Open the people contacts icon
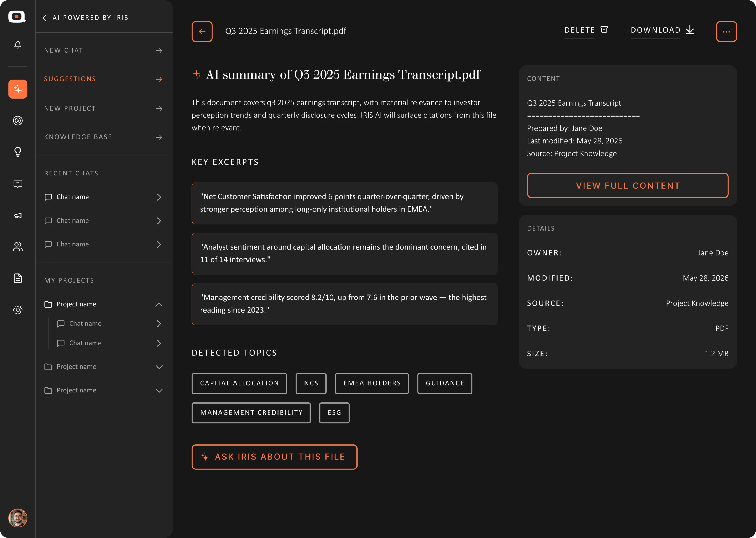The width and height of the screenshot is (756, 538). (x=18, y=246)
